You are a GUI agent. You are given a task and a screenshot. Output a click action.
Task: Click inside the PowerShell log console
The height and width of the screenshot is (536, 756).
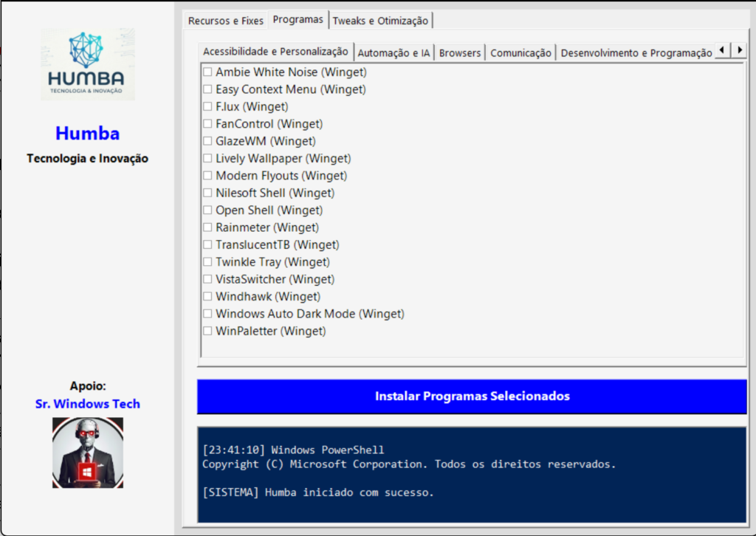472,473
